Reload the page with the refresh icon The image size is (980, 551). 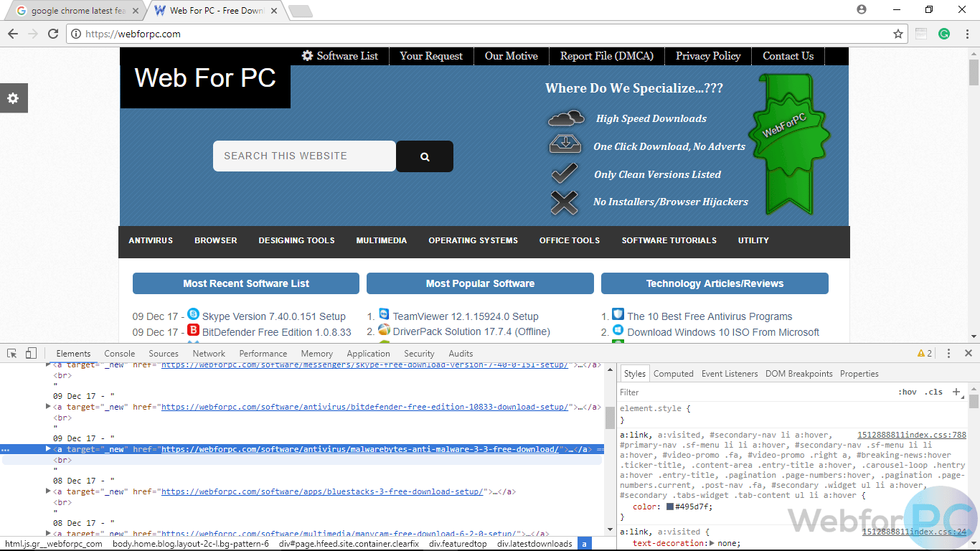(53, 34)
